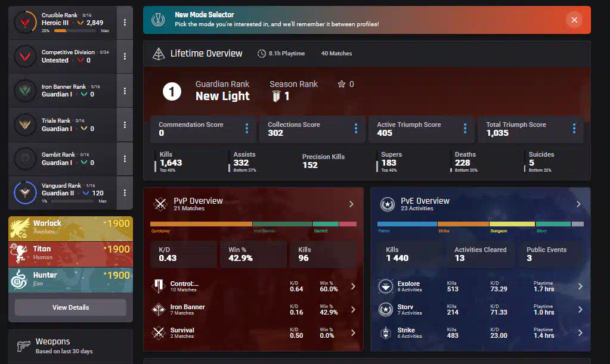This screenshot has height=364, width=610.
Task: Open the Story row arrow
Action: click(580, 310)
